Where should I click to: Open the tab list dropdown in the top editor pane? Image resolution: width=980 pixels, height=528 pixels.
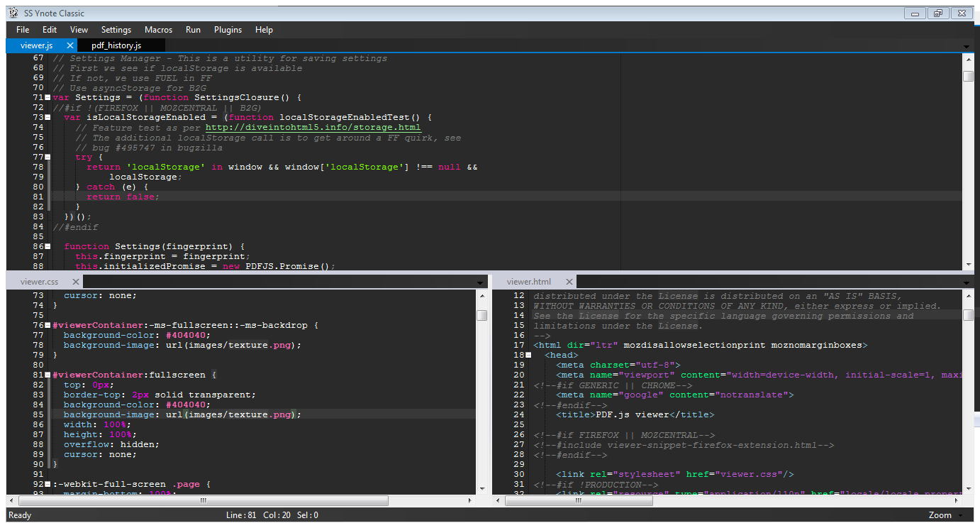coord(966,45)
